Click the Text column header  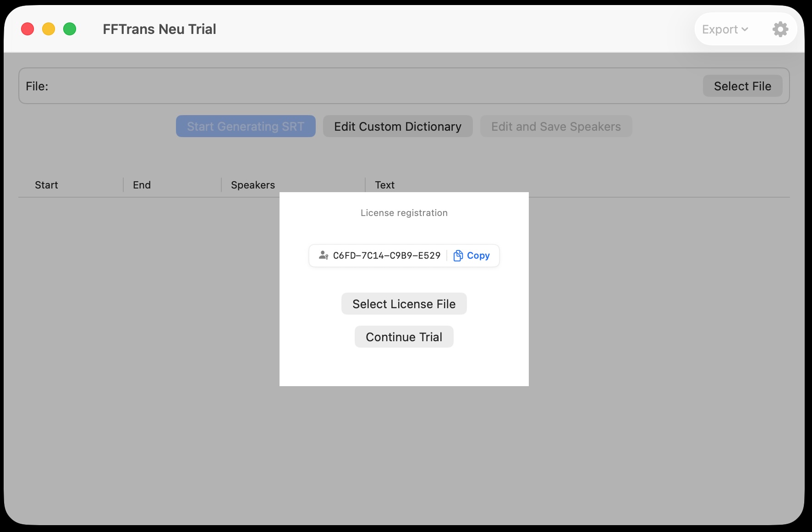[384, 185]
